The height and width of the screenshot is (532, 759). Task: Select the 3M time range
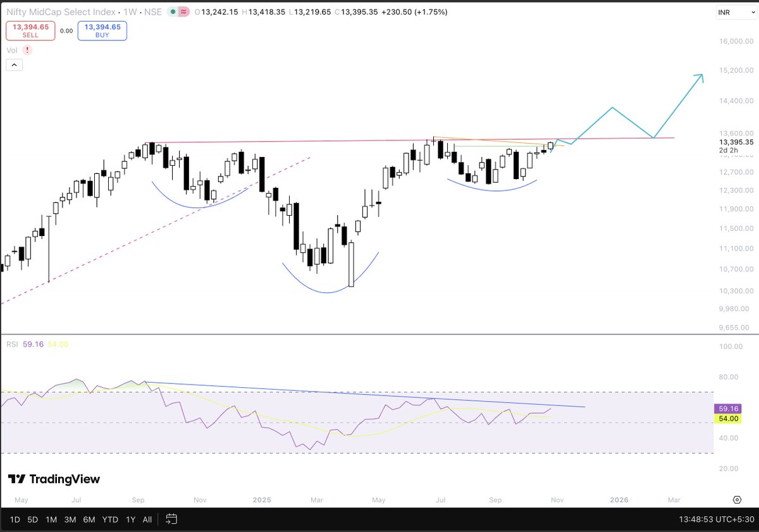click(x=70, y=519)
